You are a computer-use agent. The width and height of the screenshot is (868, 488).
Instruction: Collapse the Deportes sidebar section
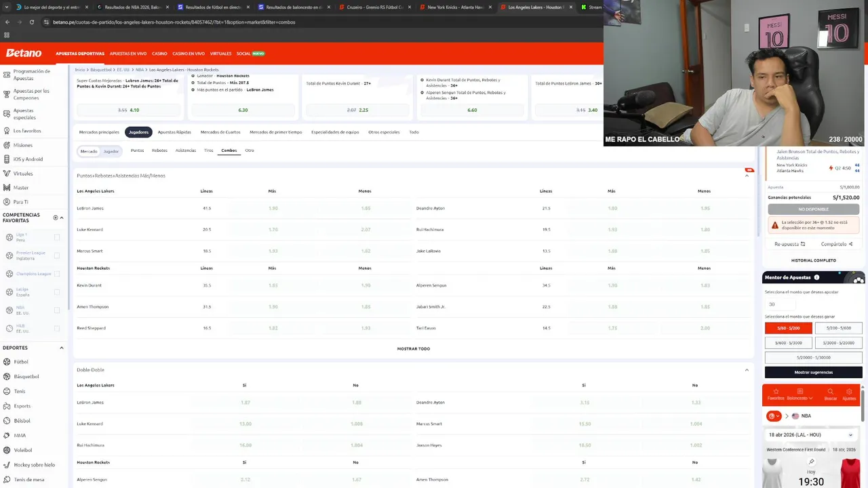click(62, 348)
